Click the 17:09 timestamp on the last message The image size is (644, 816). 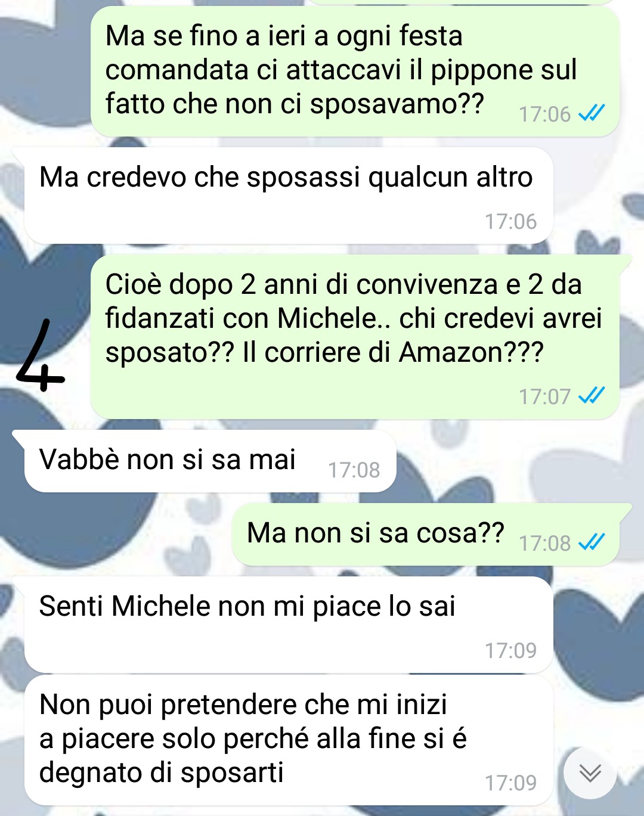[510, 783]
